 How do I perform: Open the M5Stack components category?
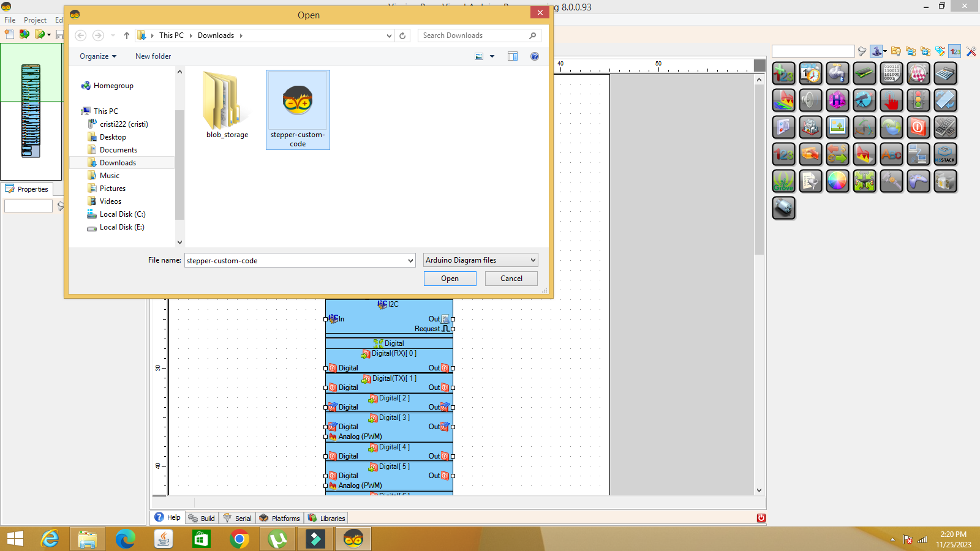[x=945, y=154]
